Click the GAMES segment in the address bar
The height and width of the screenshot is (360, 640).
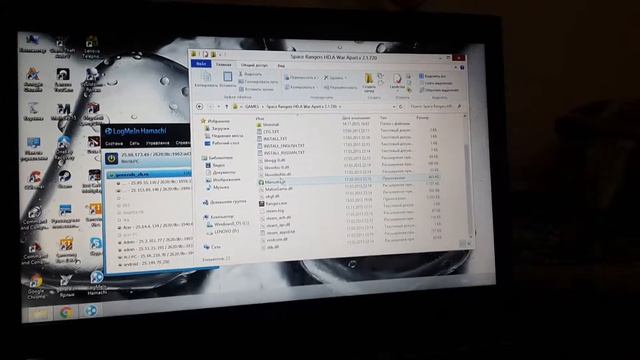(x=252, y=107)
